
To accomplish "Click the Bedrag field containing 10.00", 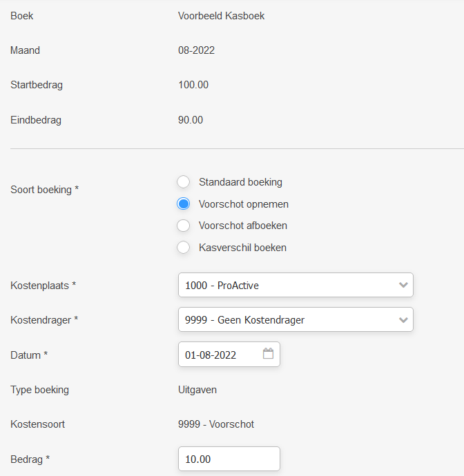I will click(229, 459).
